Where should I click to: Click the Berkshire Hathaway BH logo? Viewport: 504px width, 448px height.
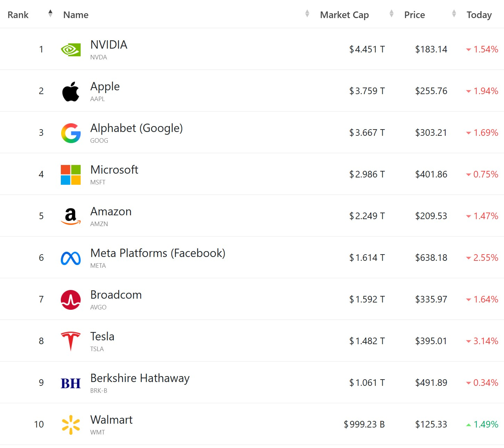[71, 383]
